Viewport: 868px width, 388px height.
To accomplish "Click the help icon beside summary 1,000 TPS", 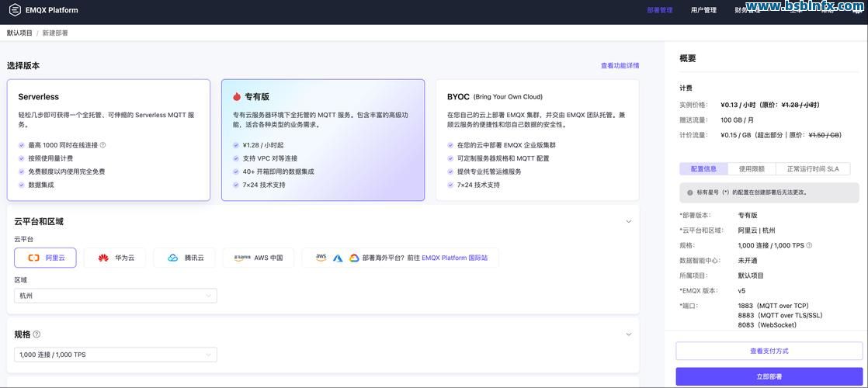I will click(809, 245).
